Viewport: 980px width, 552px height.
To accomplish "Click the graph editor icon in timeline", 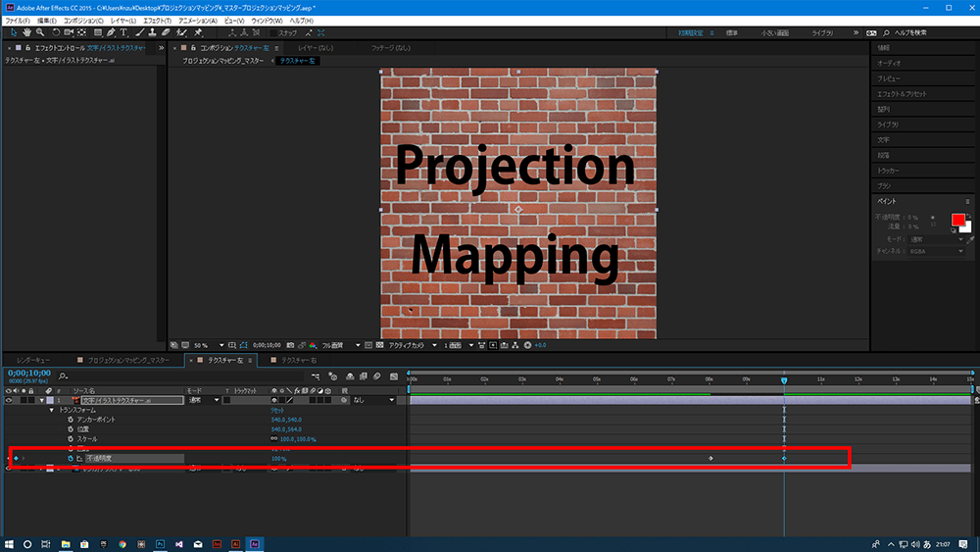I will click(394, 376).
